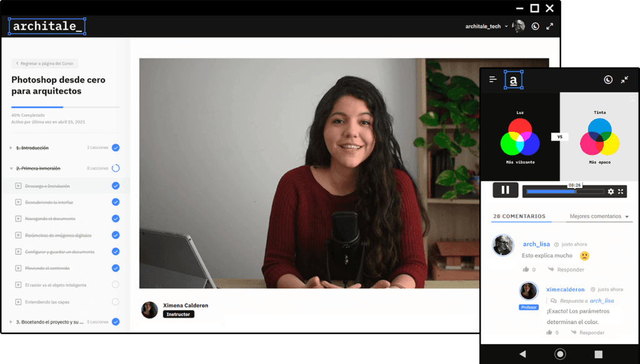Toggle check for 3. Bocetando el proyecto

(x=116, y=322)
